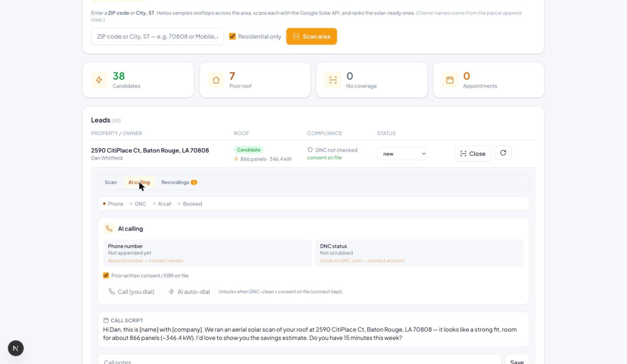Select the DNC step in progress tracker
Viewport: 627px width, 364px height.
click(x=138, y=204)
